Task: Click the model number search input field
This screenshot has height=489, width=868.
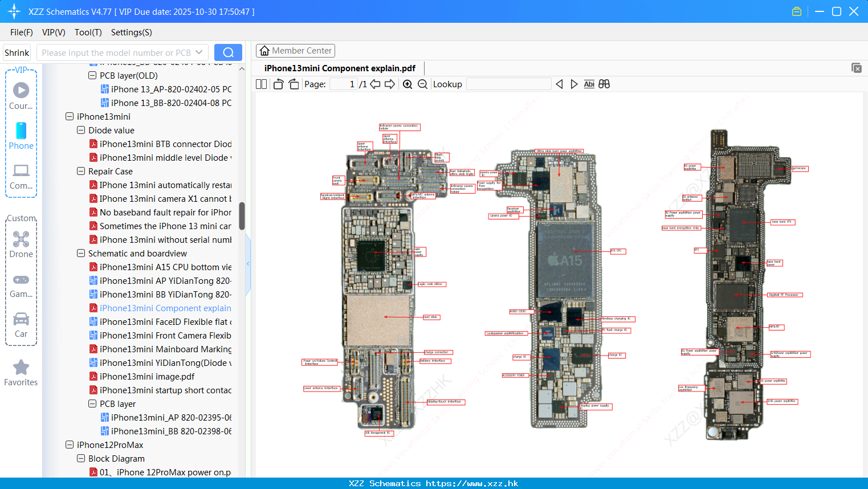Action: tap(116, 52)
